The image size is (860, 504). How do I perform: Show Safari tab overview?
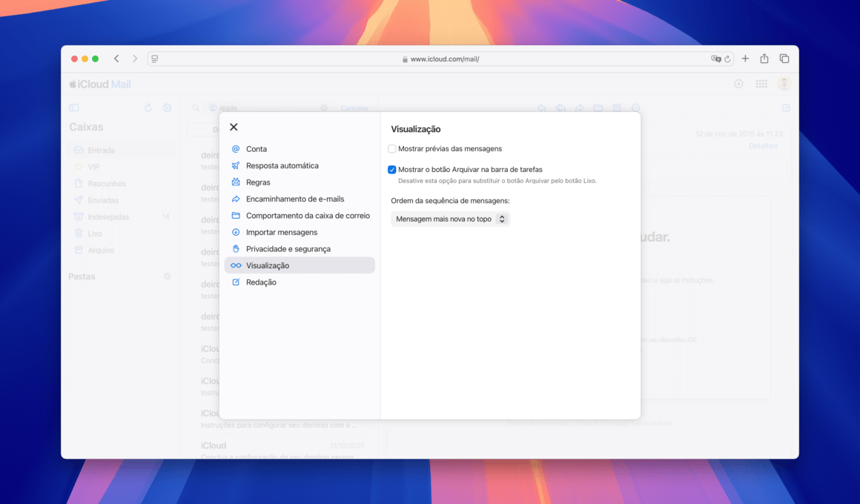(x=784, y=59)
